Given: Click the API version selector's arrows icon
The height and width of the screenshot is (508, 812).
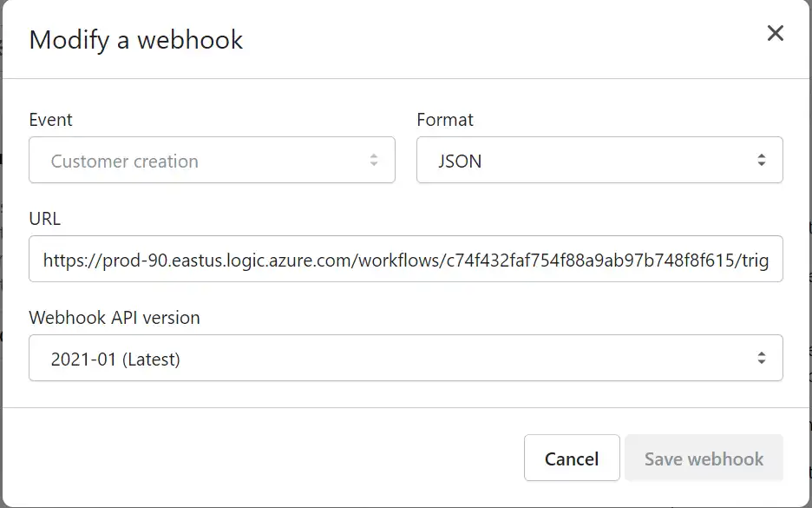Looking at the screenshot, I should click(761, 358).
